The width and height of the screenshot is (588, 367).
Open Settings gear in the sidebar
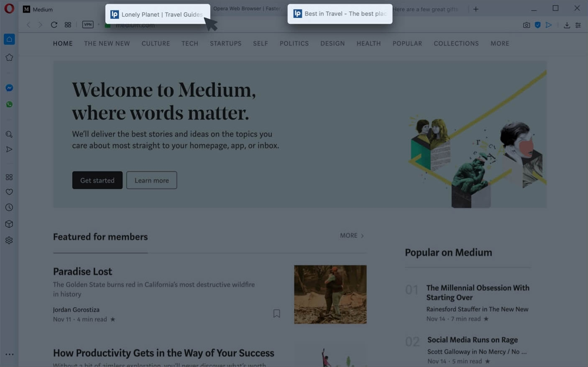point(9,241)
